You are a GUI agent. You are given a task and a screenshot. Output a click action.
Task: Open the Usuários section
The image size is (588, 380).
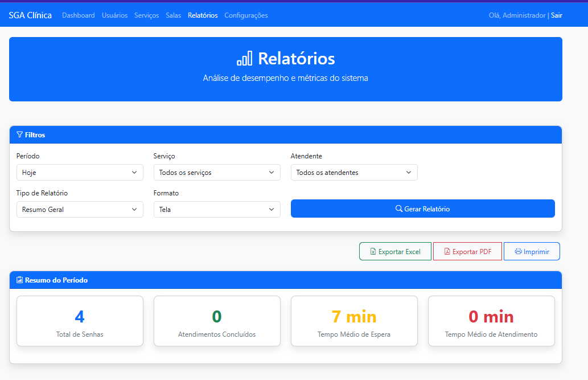(x=114, y=15)
